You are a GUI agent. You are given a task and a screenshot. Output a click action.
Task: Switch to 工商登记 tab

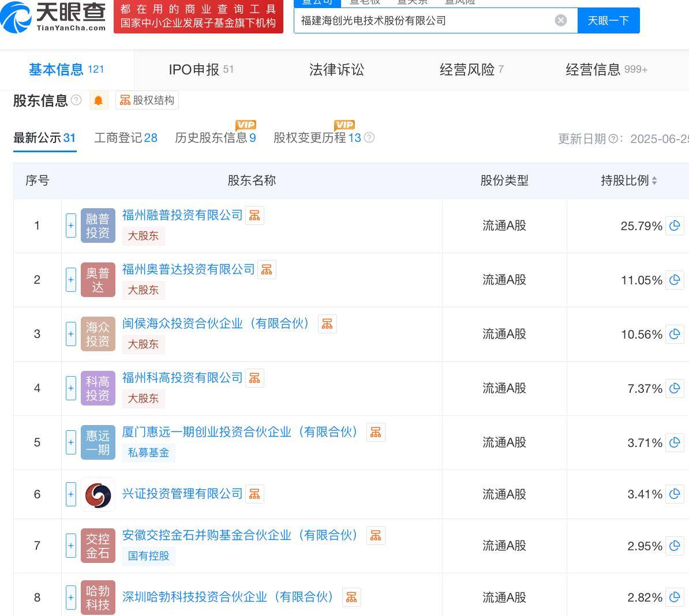(125, 138)
